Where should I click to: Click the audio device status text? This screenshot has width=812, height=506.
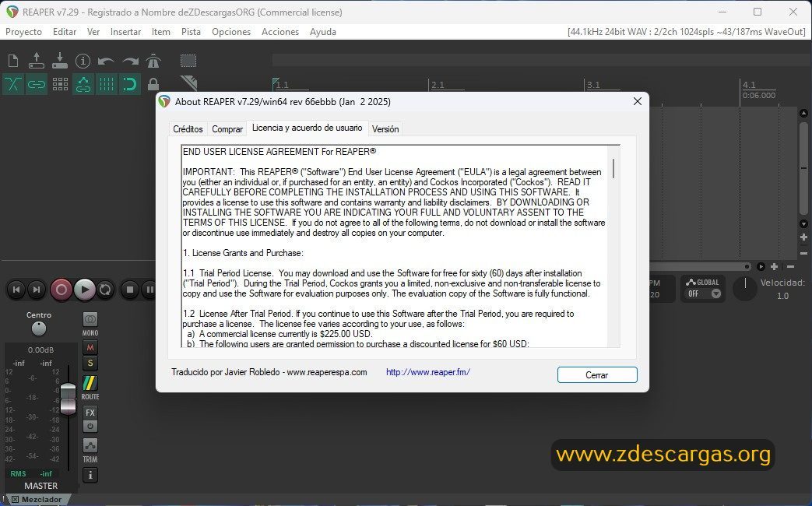tap(686, 32)
